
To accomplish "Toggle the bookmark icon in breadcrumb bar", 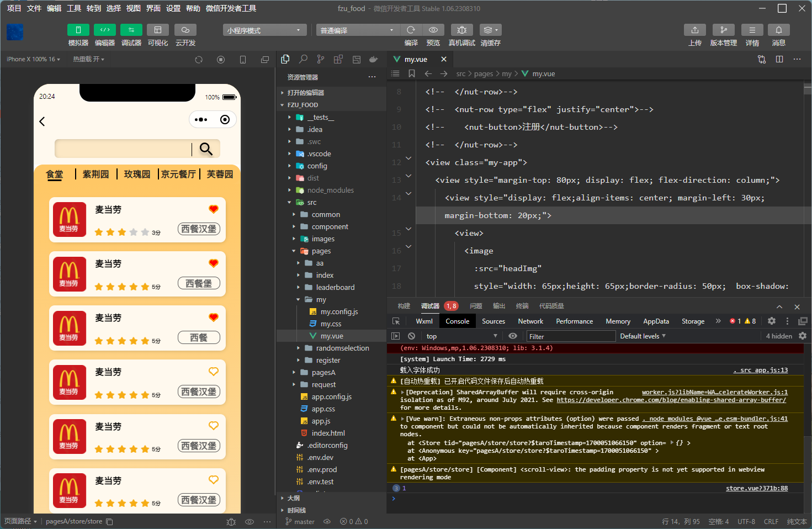I will coord(412,73).
